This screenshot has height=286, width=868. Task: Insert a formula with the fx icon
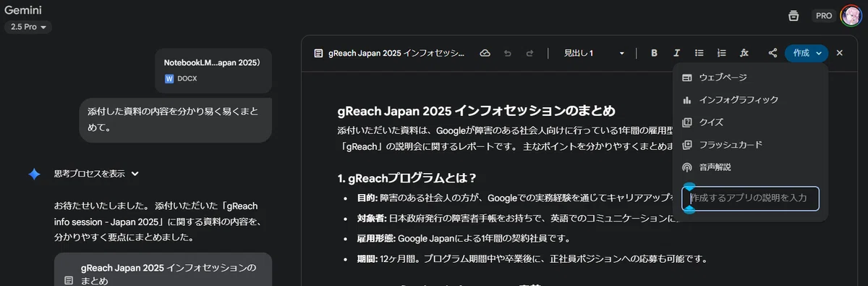[x=744, y=53]
